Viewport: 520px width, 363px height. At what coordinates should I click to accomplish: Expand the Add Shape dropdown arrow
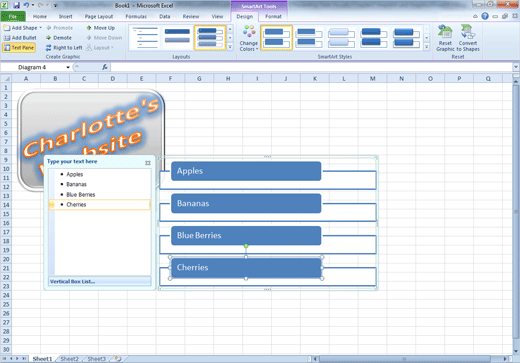(41, 28)
